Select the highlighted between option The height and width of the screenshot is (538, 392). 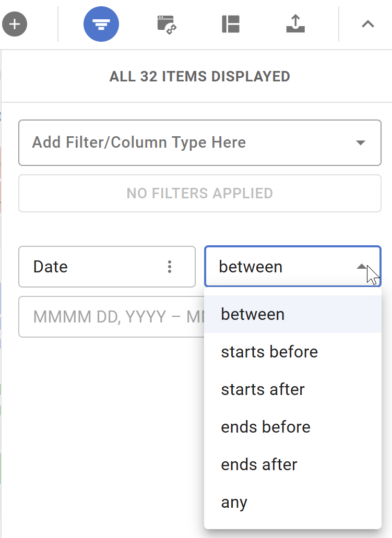click(253, 314)
